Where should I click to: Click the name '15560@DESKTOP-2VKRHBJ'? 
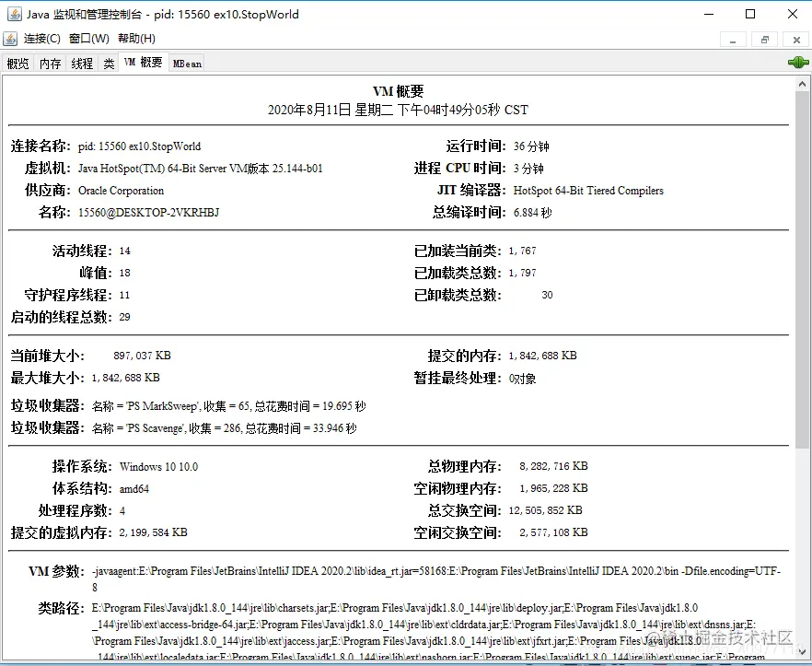(148, 213)
